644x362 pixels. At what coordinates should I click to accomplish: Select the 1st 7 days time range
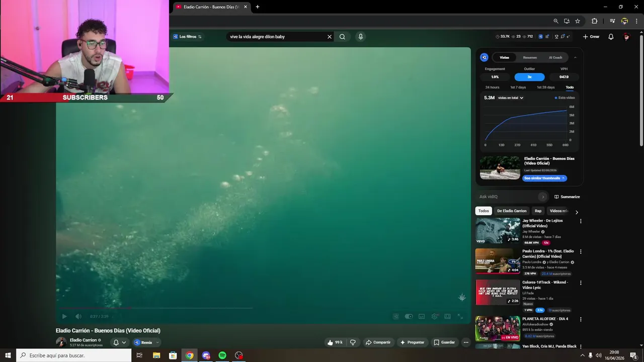[x=518, y=87]
